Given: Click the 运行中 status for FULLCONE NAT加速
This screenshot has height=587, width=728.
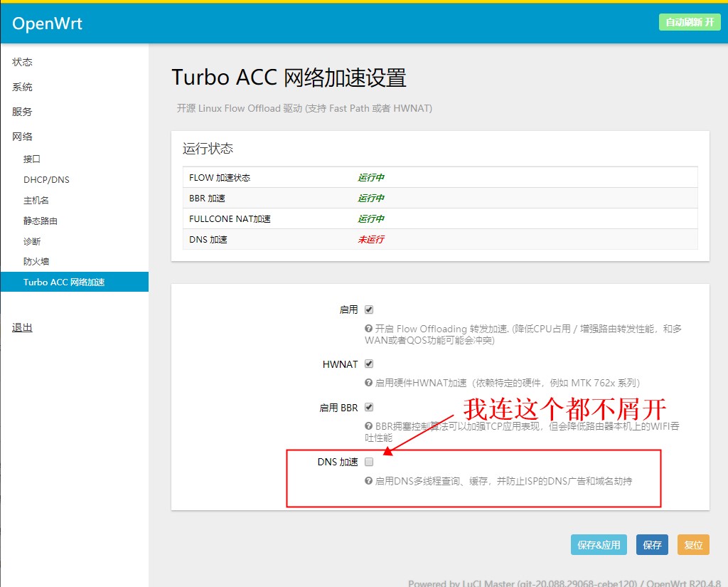Looking at the screenshot, I should 370,219.
